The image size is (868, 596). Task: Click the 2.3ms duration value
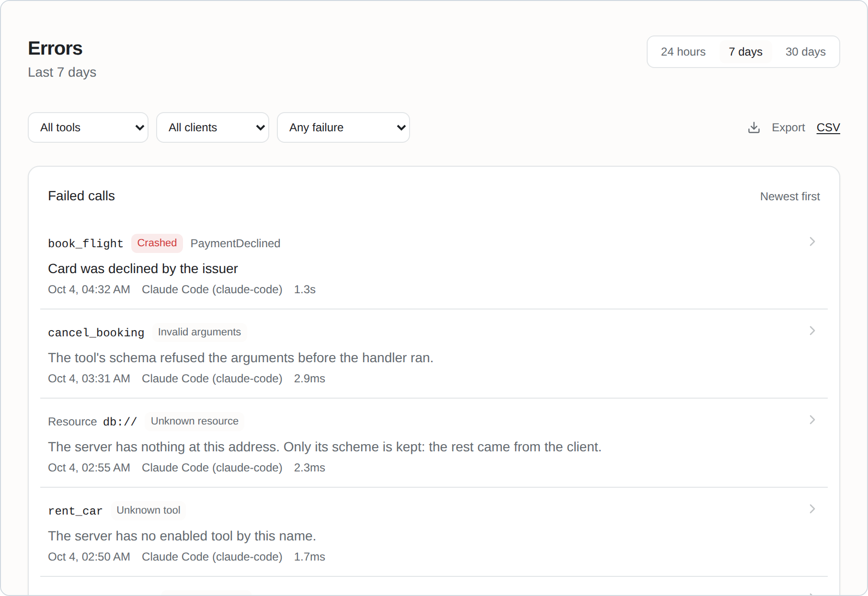click(x=309, y=468)
